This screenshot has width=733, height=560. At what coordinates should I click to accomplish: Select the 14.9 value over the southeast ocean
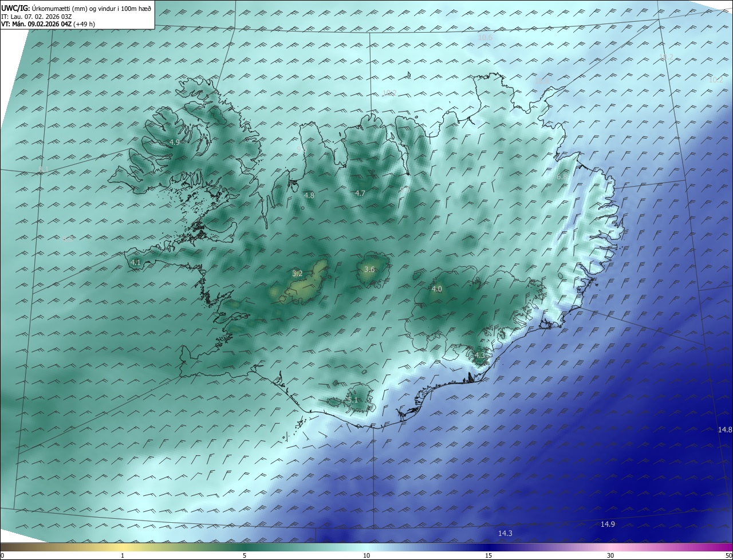[608, 524]
